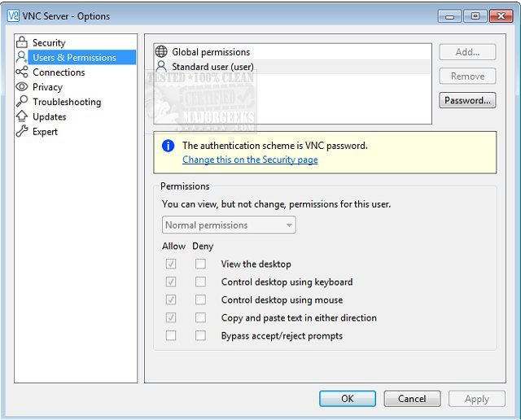Check Deny for Control desktop using keyboard
521x420 pixels.
tap(200, 282)
